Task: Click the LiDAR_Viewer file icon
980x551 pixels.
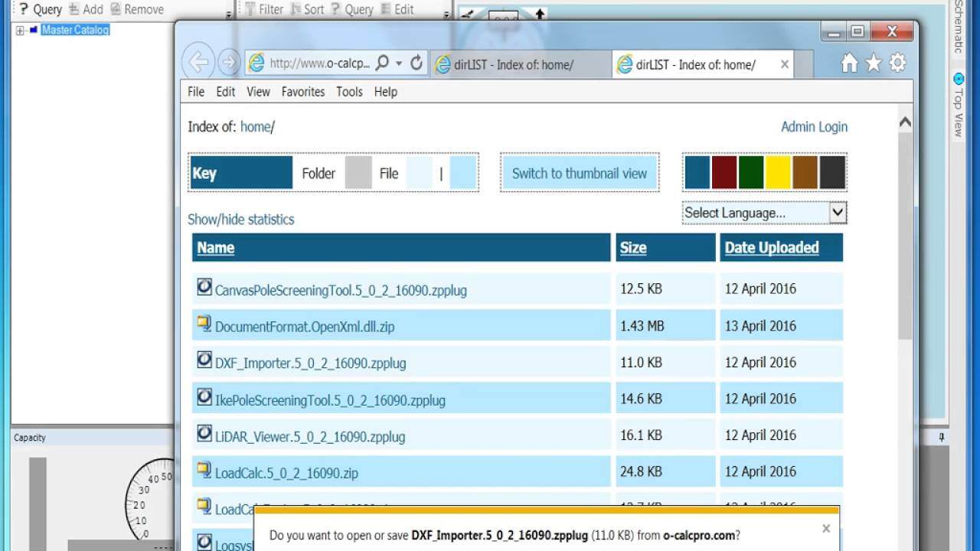Action: (x=204, y=433)
